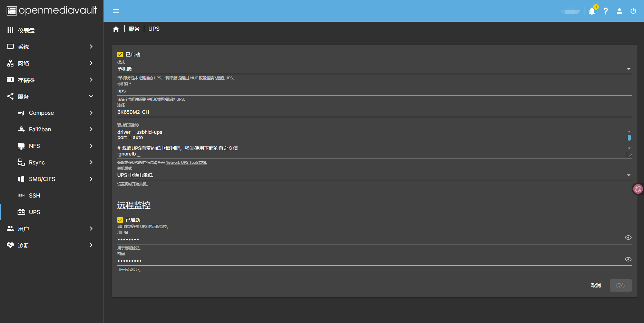Open the shutdown mode dropdown

374,175
